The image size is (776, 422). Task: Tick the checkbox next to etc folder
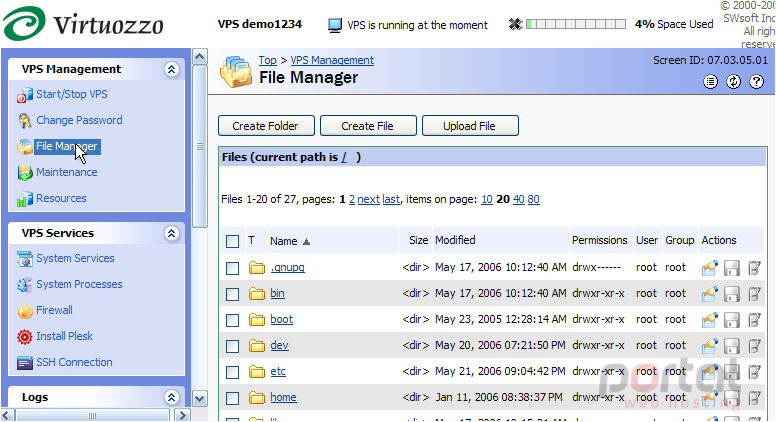pyautogui.click(x=232, y=372)
